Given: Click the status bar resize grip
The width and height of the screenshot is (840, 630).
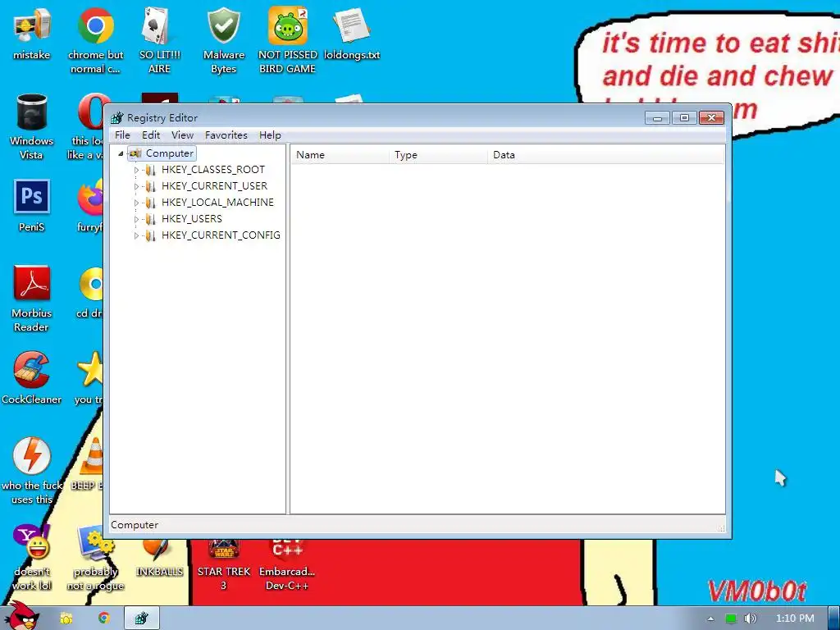Looking at the screenshot, I should (721, 527).
